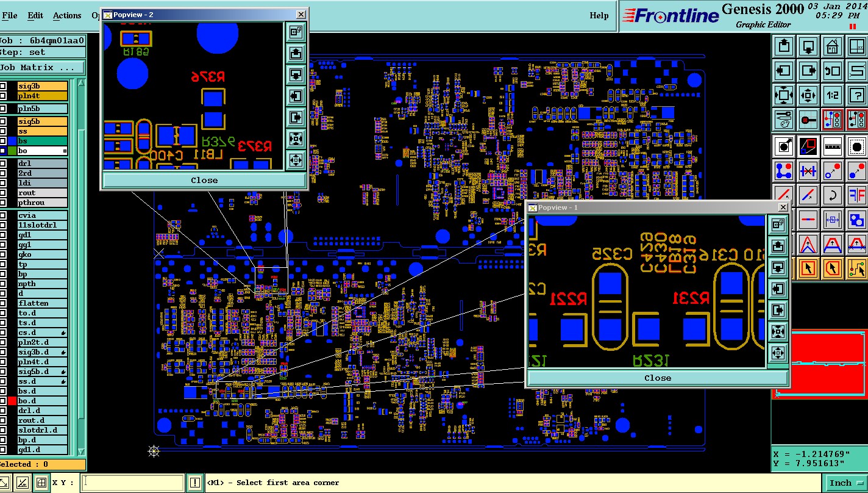
Task: Click the first traffic light icon
Action: tap(833, 120)
